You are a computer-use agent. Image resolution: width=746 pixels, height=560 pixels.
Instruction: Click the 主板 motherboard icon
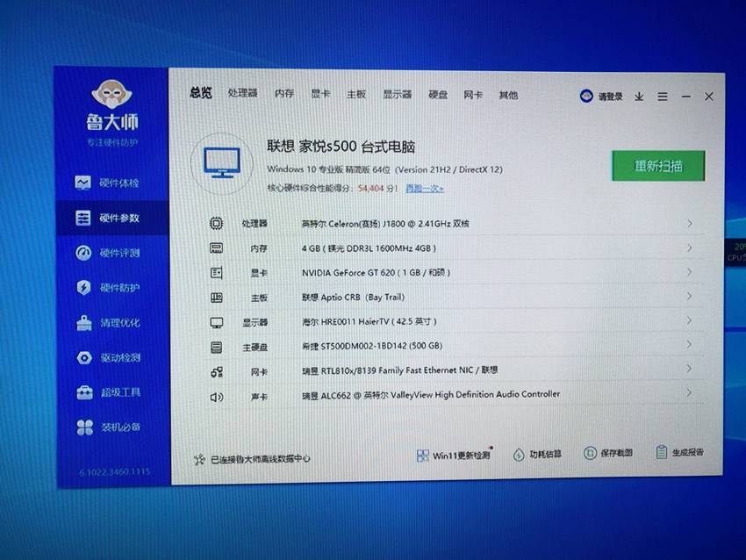217,298
